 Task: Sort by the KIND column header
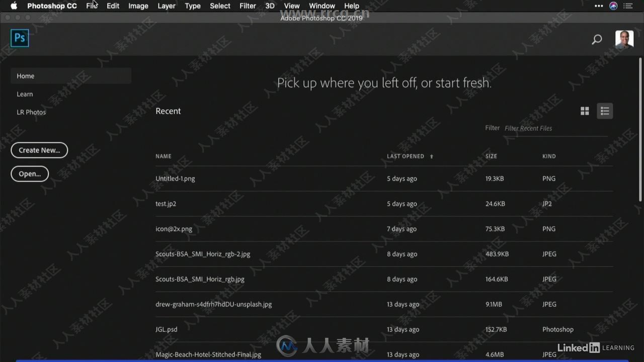coord(549,156)
